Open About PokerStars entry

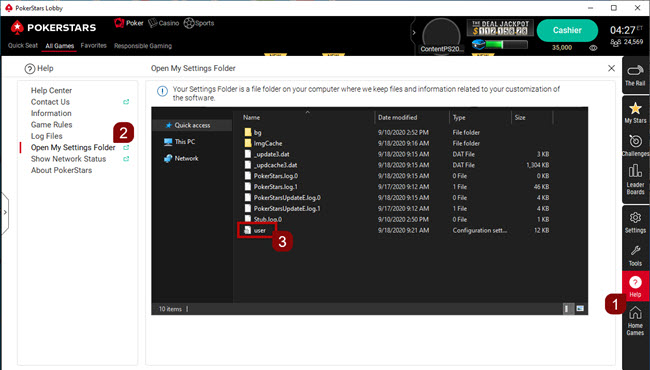(x=61, y=170)
